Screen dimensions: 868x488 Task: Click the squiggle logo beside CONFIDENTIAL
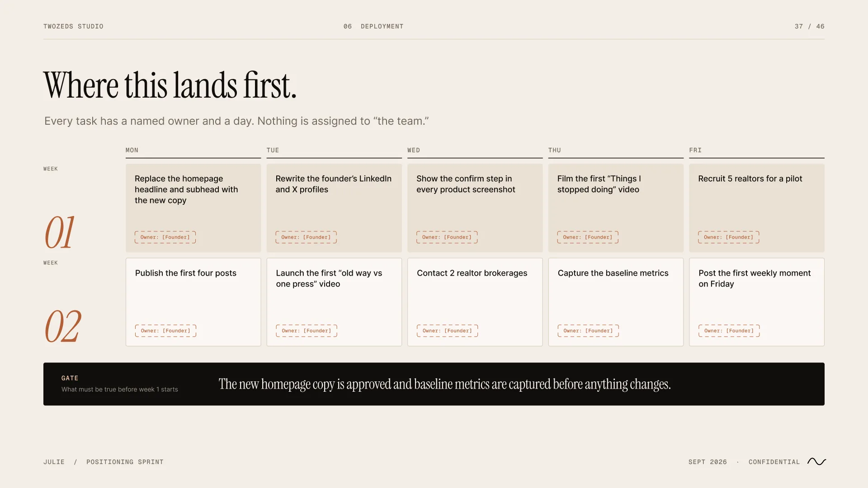click(x=816, y=461)
